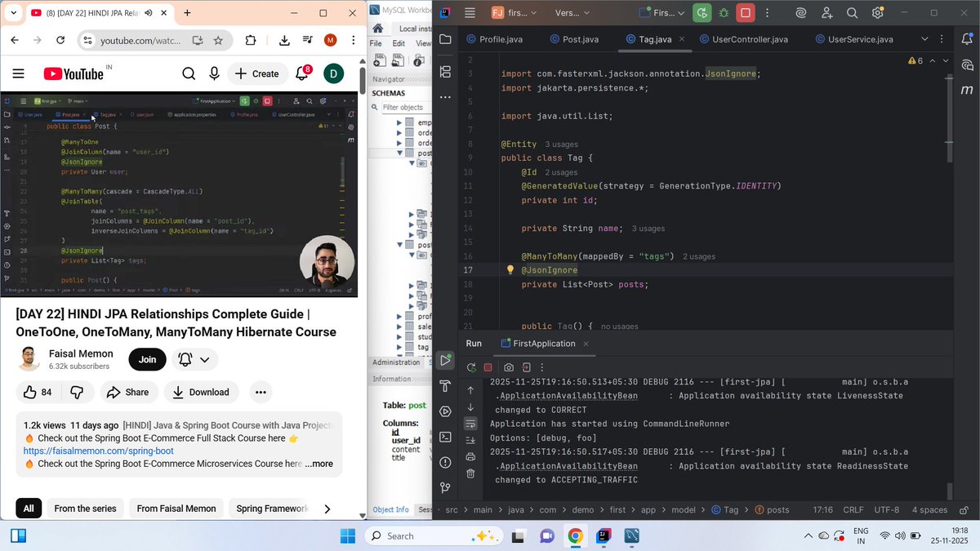Click the Clear All trash icon in console
This screenshot has width=980, height=551.
coord(470,473)
